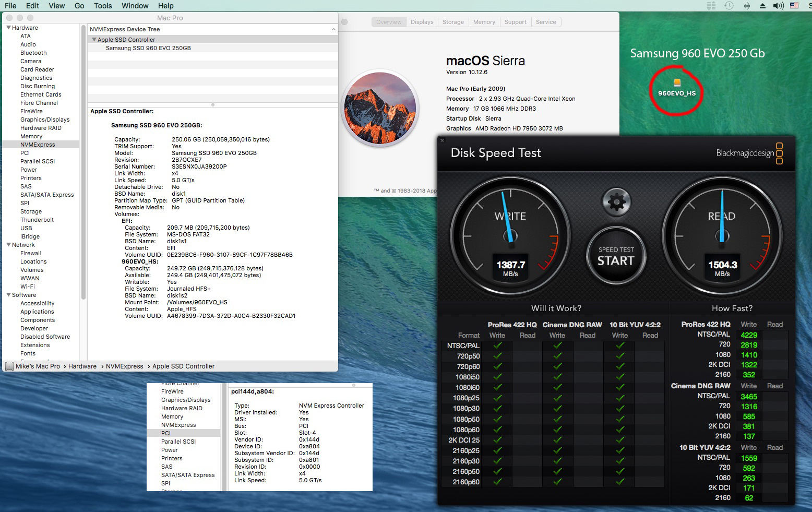Select USB in the hardware list
The image size is (812, 512).
(x=26, y=228)
